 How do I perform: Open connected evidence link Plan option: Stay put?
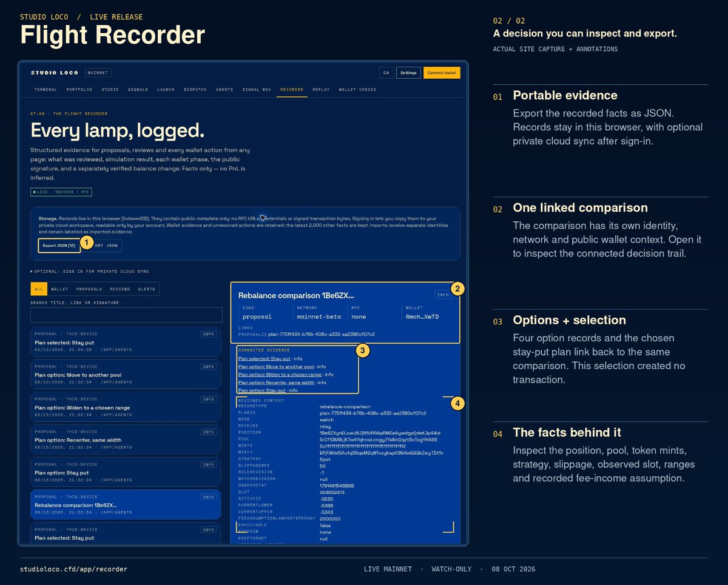pos(263,390)
